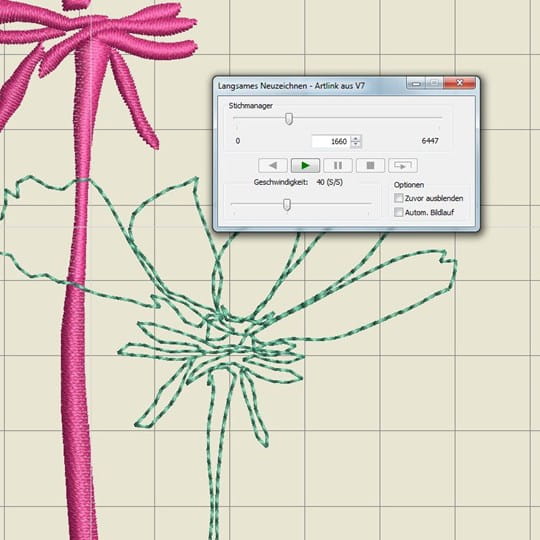540x540 pixels.
Task: Click into the 1660 stitch number field
Action: point(331,142)
